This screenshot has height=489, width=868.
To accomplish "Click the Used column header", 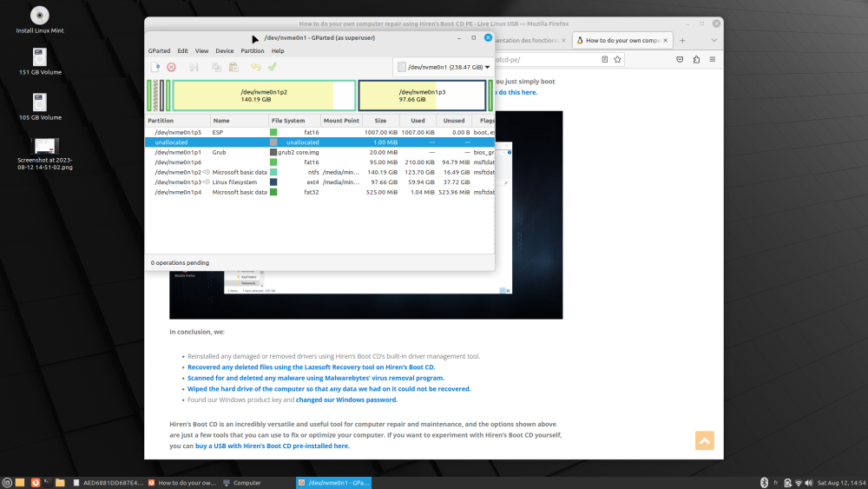I will [418, 121].
